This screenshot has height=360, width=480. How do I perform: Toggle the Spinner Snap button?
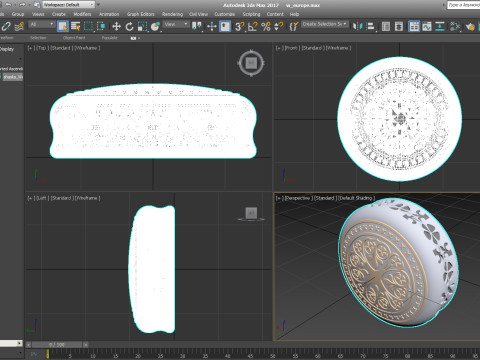coord(278,26)
